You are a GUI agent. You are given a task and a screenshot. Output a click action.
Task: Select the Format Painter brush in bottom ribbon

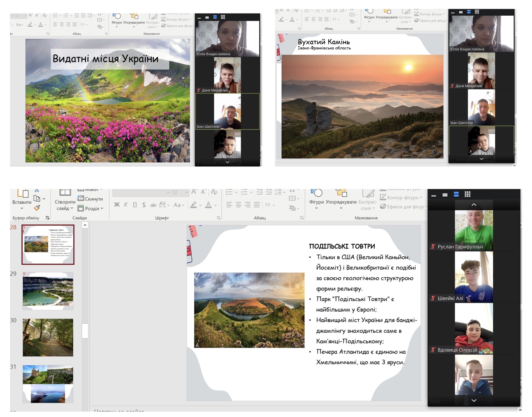click(x=37, y=208)
